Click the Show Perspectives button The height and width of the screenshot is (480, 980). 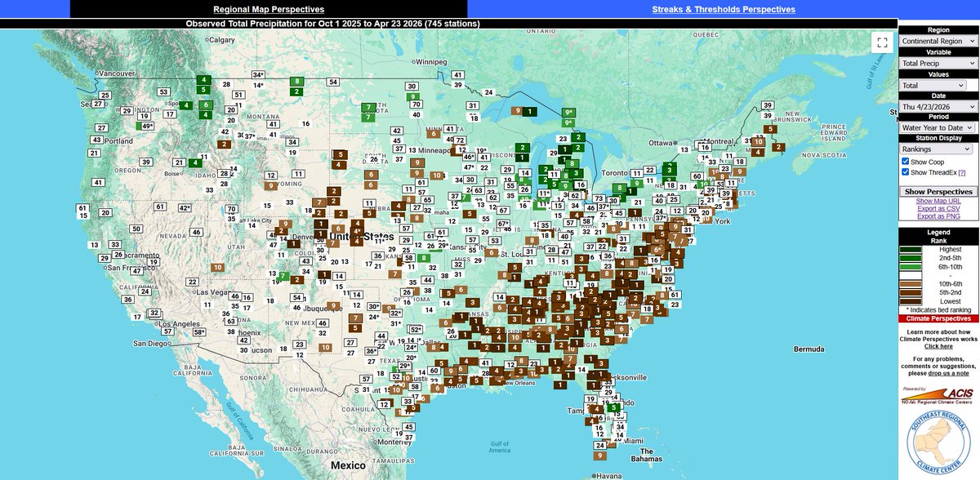938,191
